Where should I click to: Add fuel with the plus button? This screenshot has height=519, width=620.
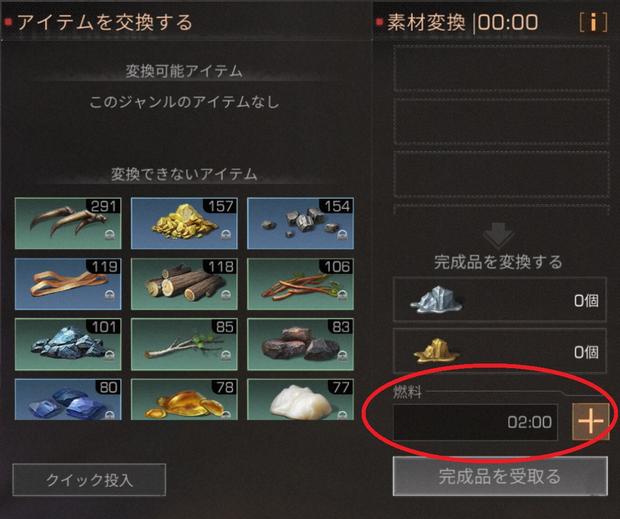click(x=590, y=421)
